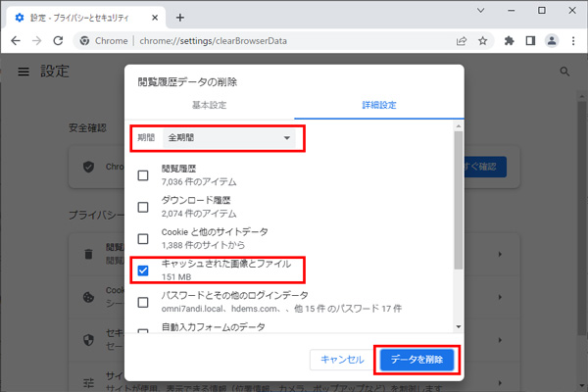Uncheck キャッシュされた画像とファイル checkbox

tap(143, 270)
